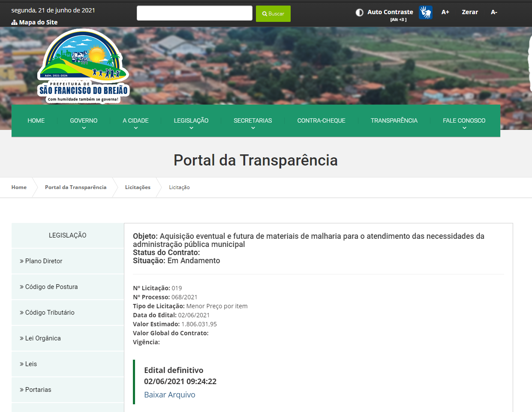Expand the chevron under FALE CONOSCO
Viewport: 532px width, 412px height.
(464, 128)
